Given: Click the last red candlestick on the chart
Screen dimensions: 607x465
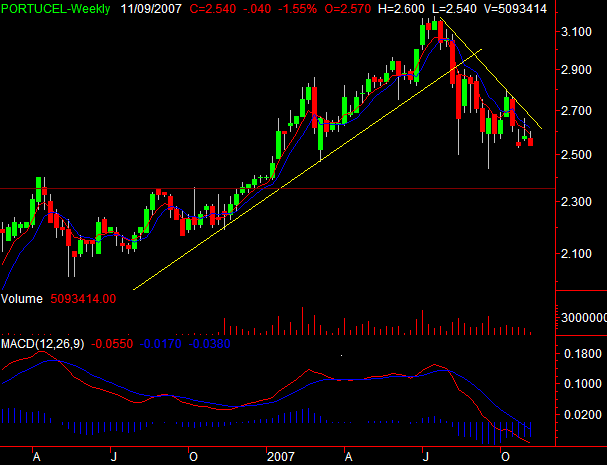Looking at the screenshot, I should pyautogui.click(x=530, y=142).
